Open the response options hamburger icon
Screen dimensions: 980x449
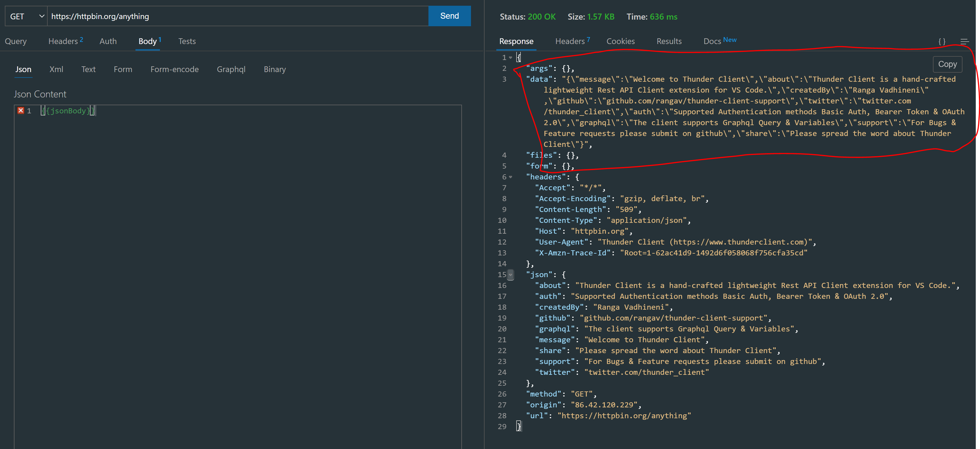(965, 41)
